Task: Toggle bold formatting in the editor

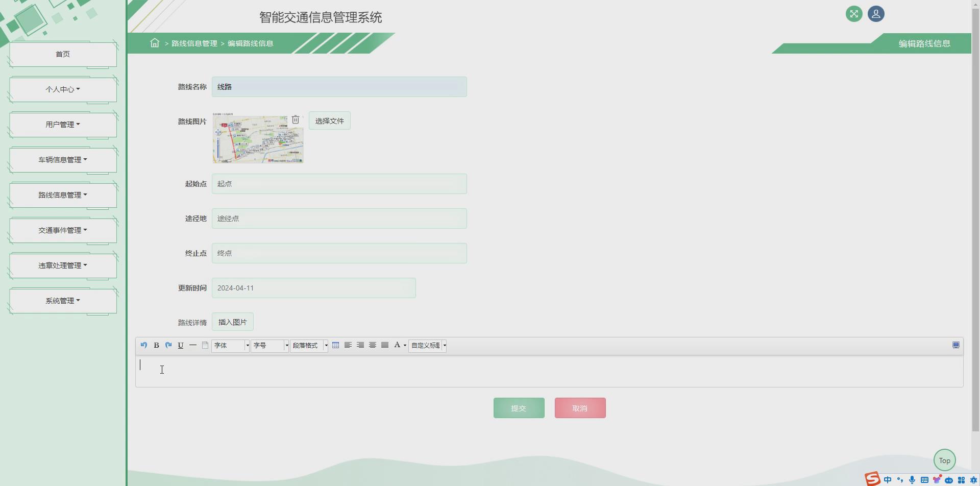Action: 156,345
